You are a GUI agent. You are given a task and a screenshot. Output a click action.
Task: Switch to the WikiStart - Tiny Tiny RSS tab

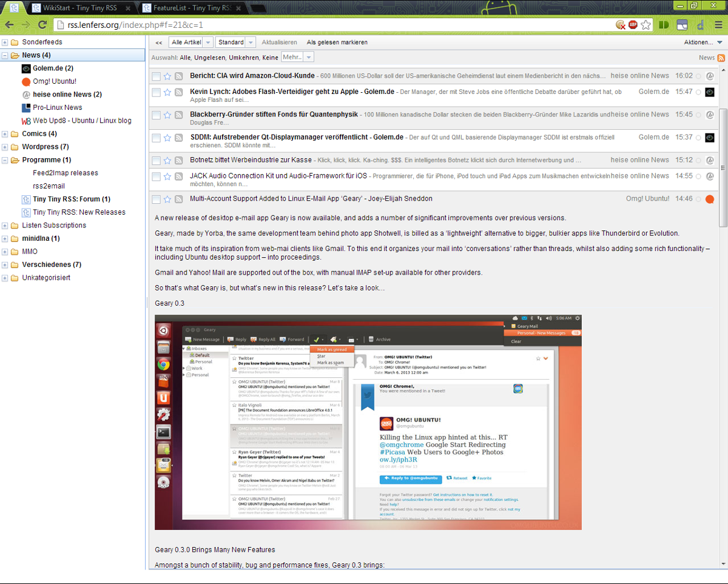click(x=81, y=8)
